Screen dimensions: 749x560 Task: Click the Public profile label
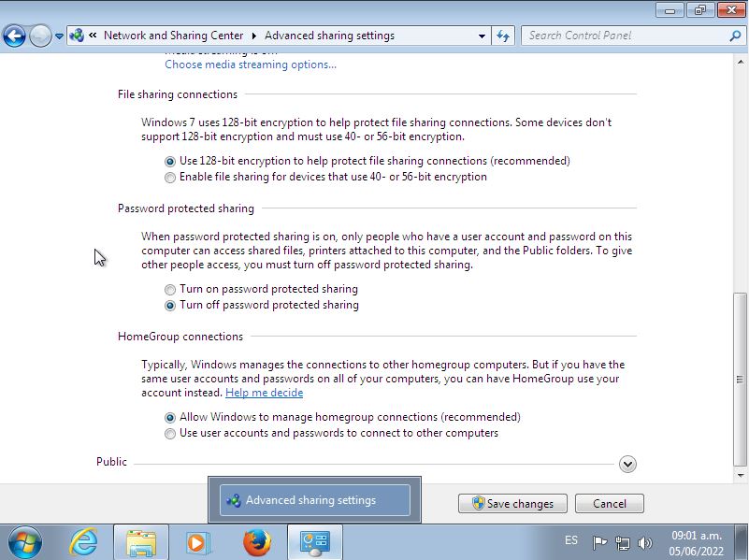pos(112,462)
